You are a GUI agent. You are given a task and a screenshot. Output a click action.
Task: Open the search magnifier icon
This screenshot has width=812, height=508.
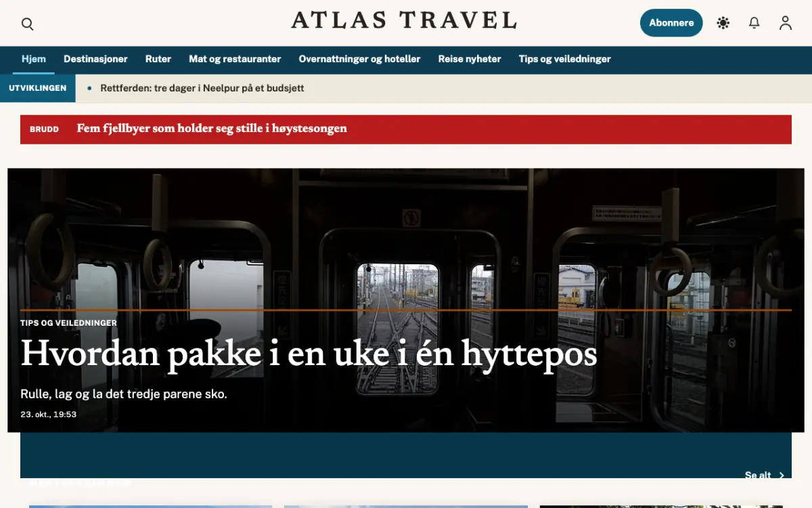tap(28, 24)
